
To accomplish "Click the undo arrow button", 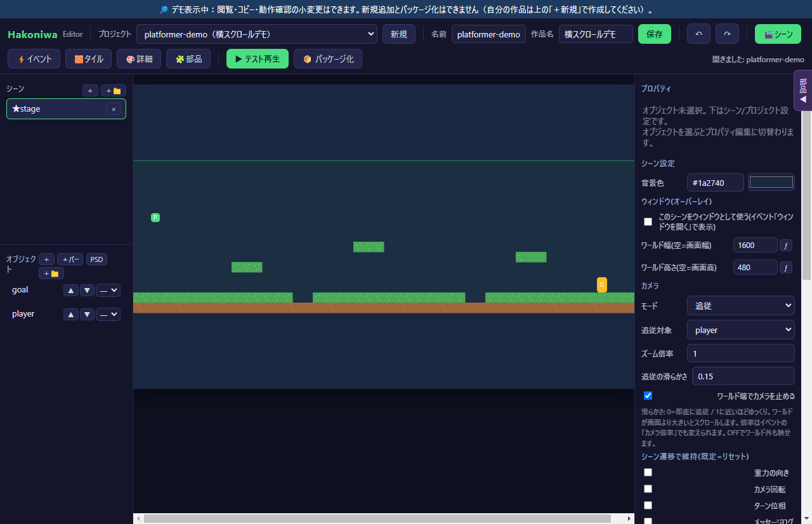I will pos(698,34).
